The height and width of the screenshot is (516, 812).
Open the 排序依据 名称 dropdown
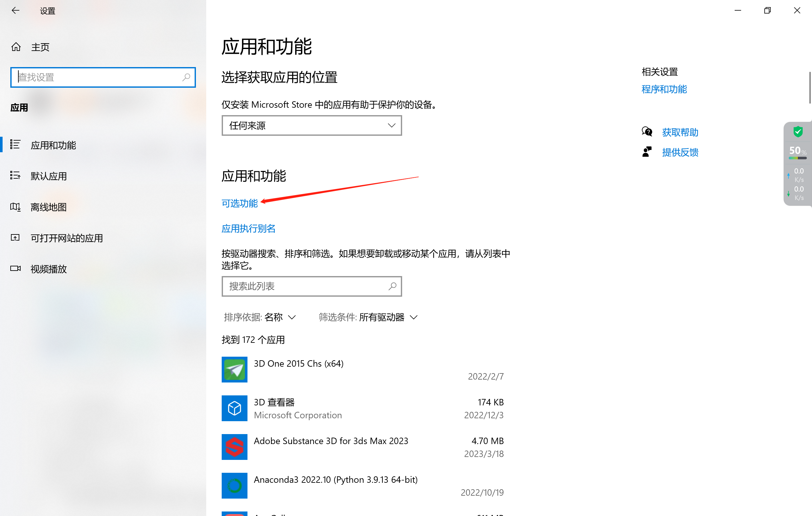point(260,317)
